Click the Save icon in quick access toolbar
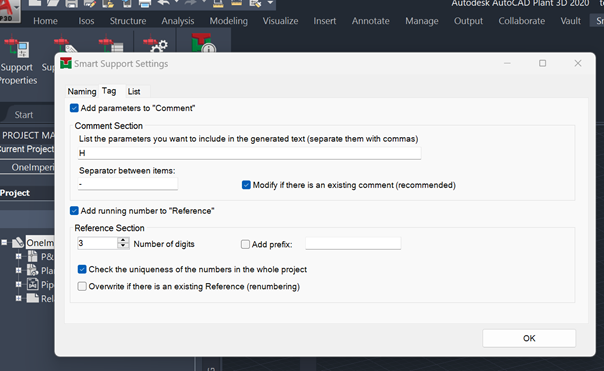 tap(72, 3)
